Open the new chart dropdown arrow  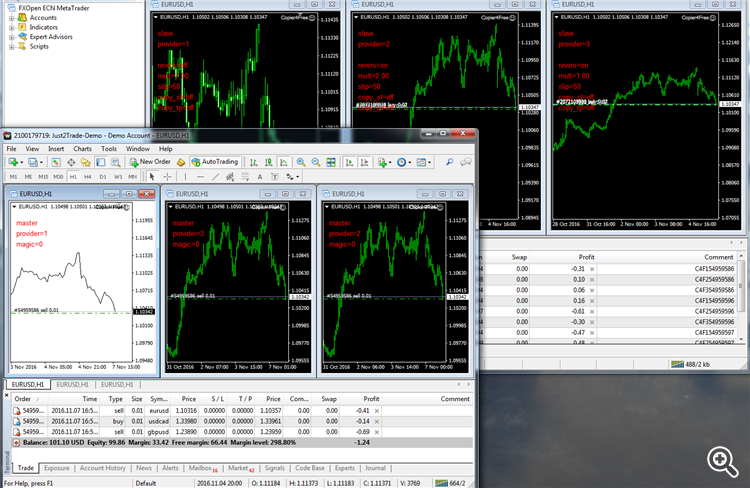[x=22, y=163]
